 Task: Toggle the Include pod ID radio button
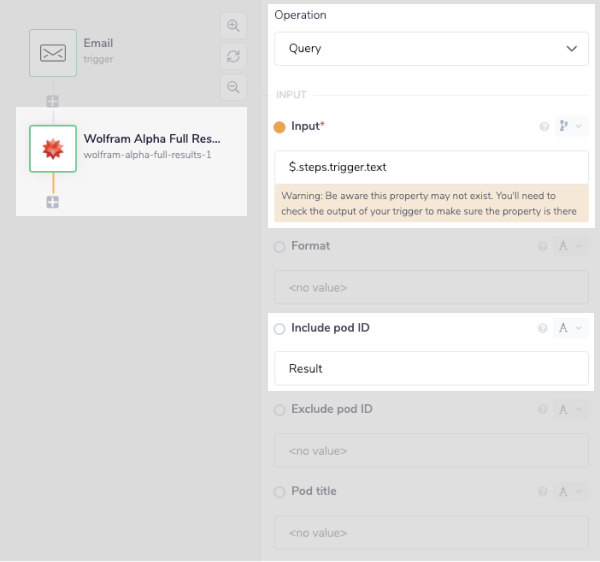pos(279,328)
